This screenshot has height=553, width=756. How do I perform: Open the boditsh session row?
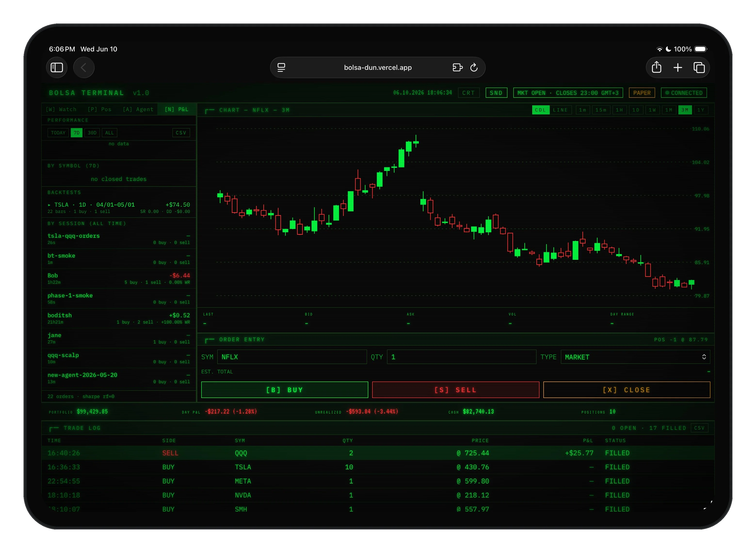point(119,318)
